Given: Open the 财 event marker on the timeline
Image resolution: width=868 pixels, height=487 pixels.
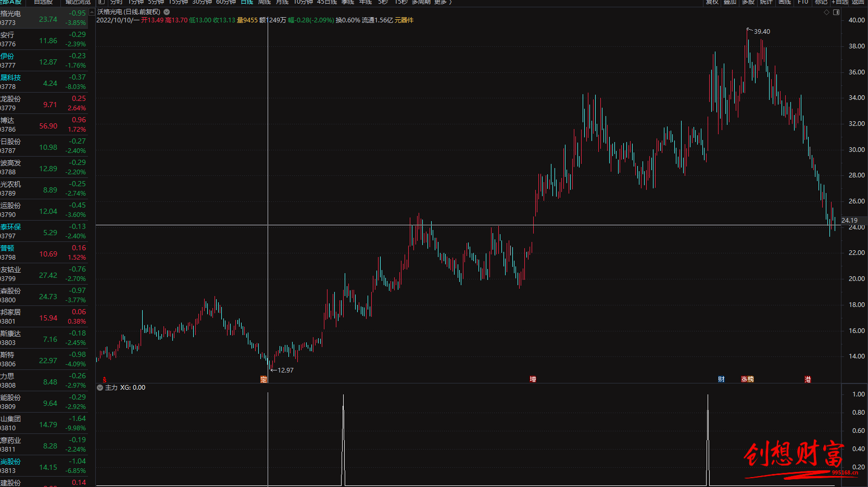Looking at the screenshot, I should tap(721, 379).
